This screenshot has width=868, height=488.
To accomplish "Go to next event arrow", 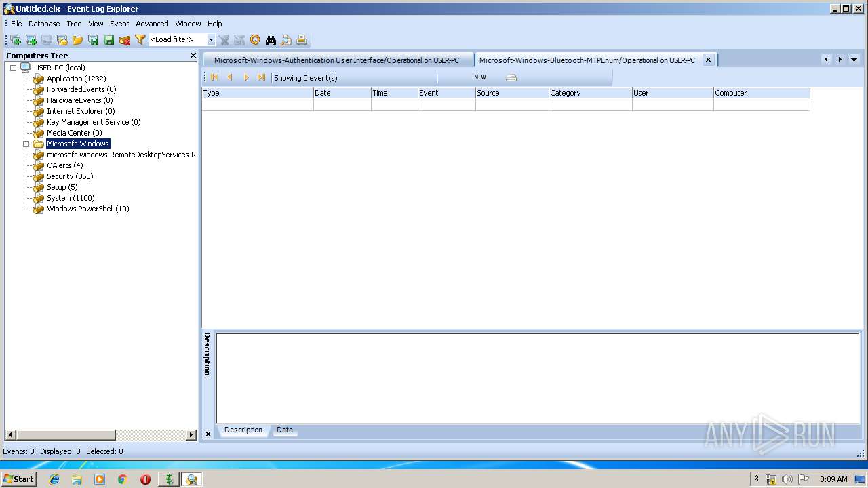I will pos(246,77).
